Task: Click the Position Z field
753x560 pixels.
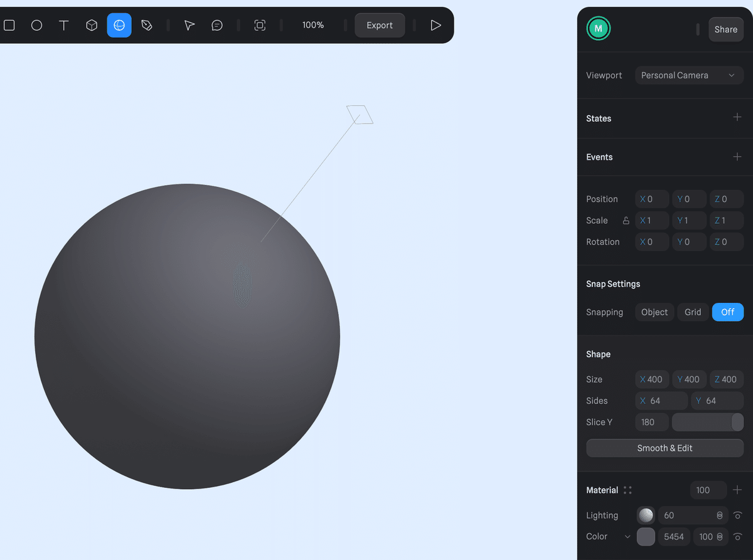Action: (x=727, y=199)
